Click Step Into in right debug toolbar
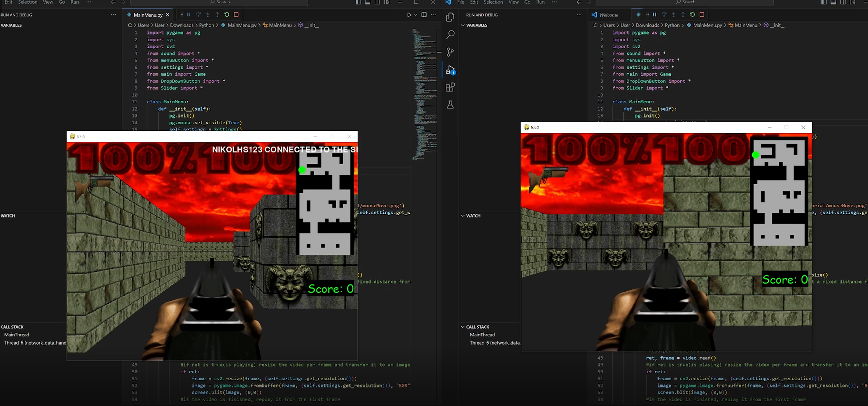This screenshot has height=406, width=868. 673,15
